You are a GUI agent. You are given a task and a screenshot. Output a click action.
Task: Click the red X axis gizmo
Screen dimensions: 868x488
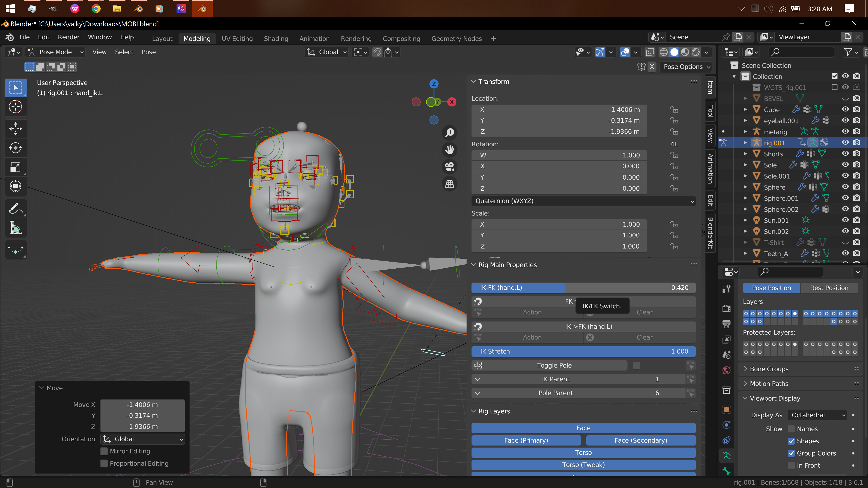[452, 102]
